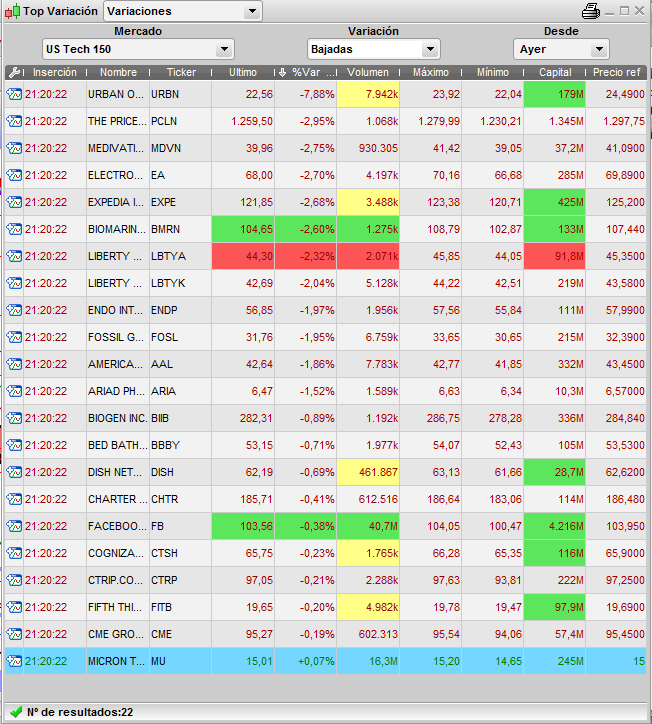Click the 40,7M Facebook volume cell

coord(368,526)
